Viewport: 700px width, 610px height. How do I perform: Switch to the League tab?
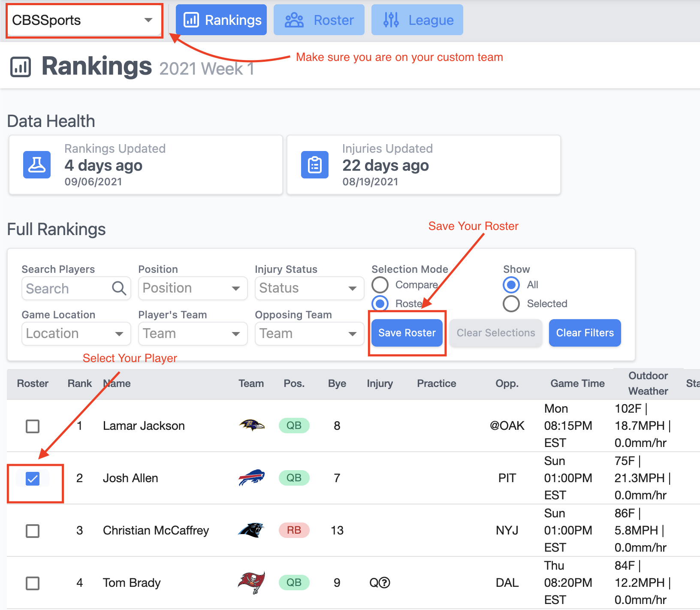click(x=417, y=20)
